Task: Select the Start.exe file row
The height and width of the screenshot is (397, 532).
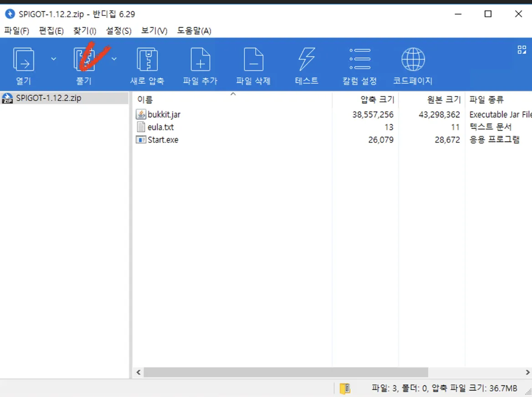Action: (332, 140)
